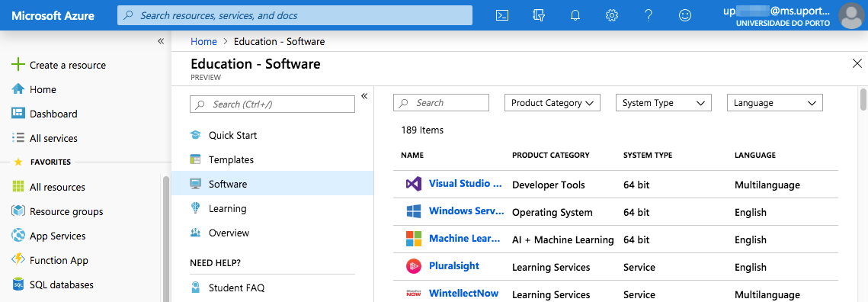Open the Language filter dropdown

tap(775, 103)
